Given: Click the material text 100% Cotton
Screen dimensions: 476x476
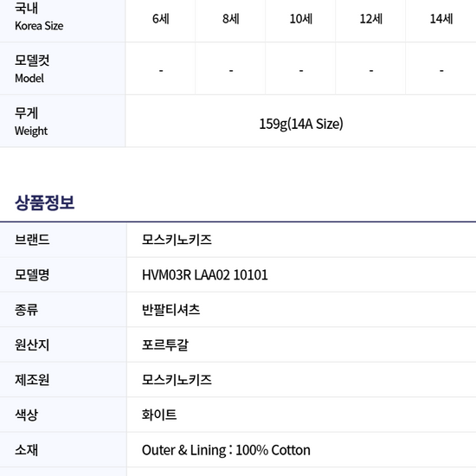Looking at the screenshot, I should click(273, 450).
